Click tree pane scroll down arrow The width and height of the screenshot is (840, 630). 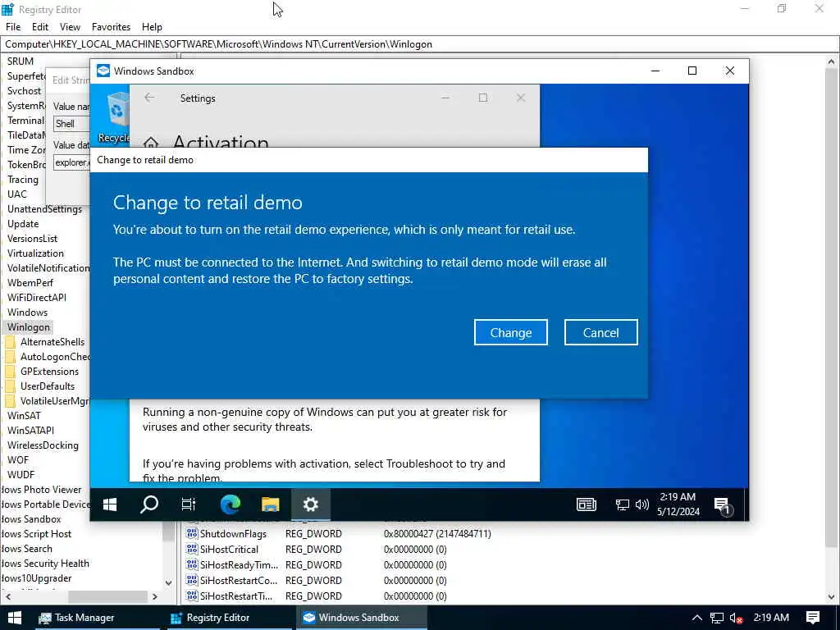168,583
